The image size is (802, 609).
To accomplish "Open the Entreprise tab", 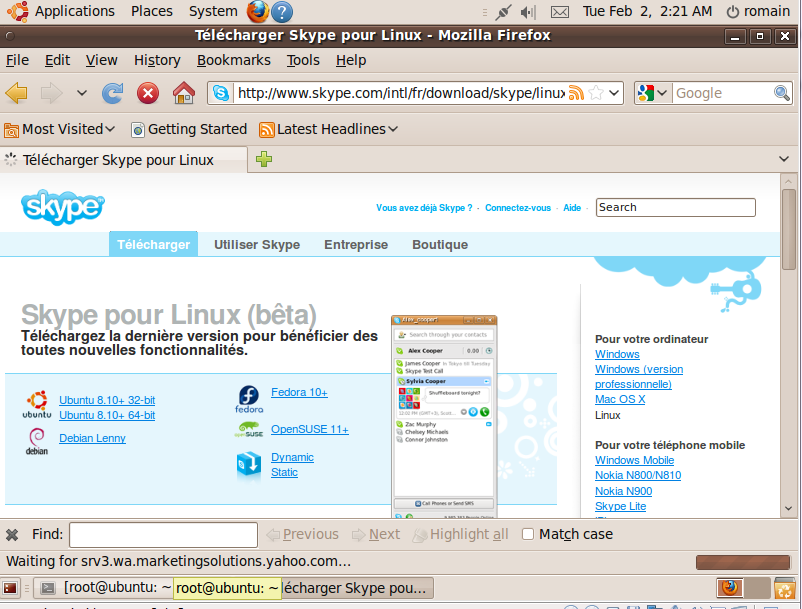I will coord(356,244).
